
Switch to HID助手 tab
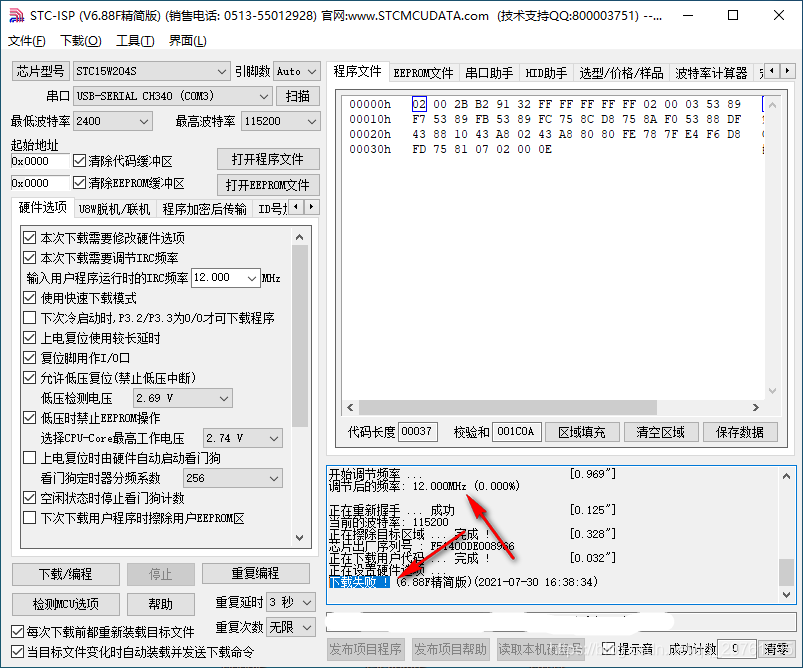(546, 73)
